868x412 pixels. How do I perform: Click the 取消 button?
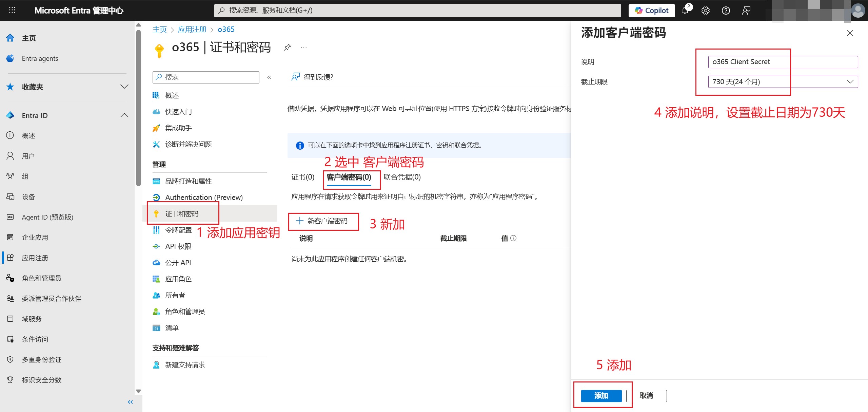[646, 396]
